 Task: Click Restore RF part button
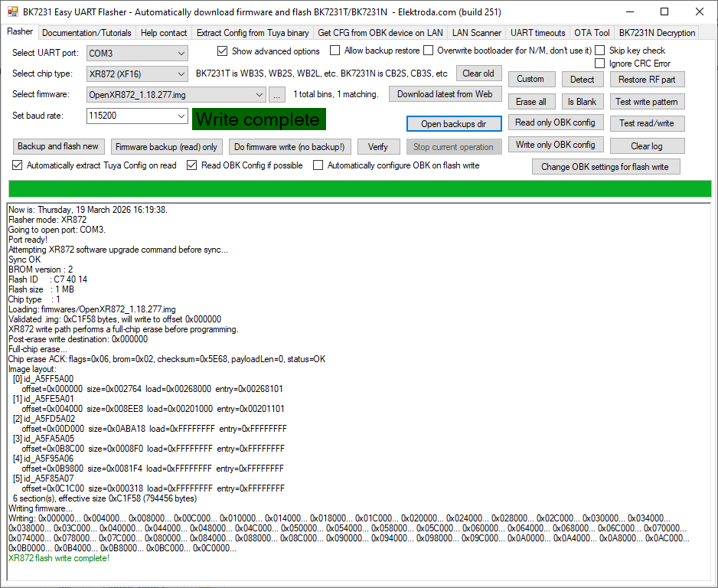coord(647,79)
